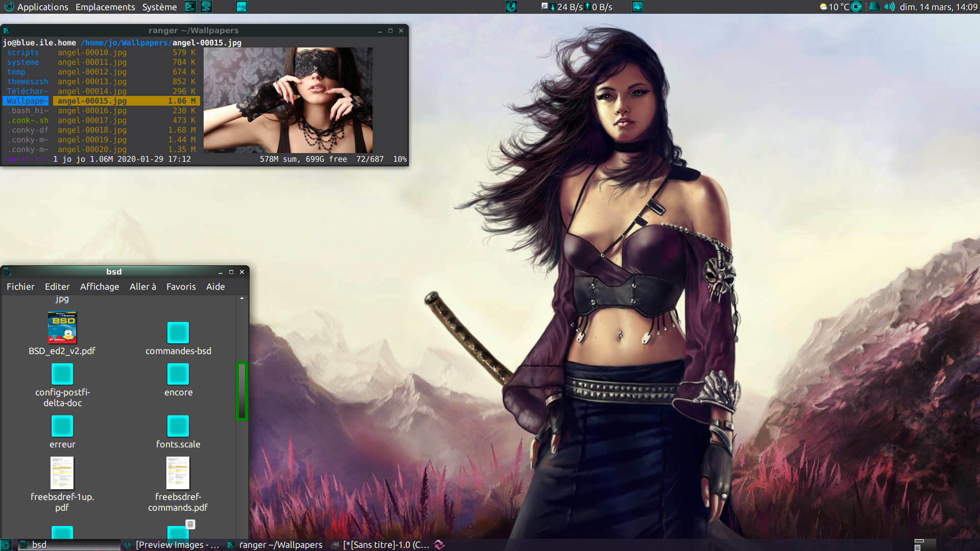Viewport: 980px width, 551px height.
Task: Open the Système menu
Action: click(159, 7)
